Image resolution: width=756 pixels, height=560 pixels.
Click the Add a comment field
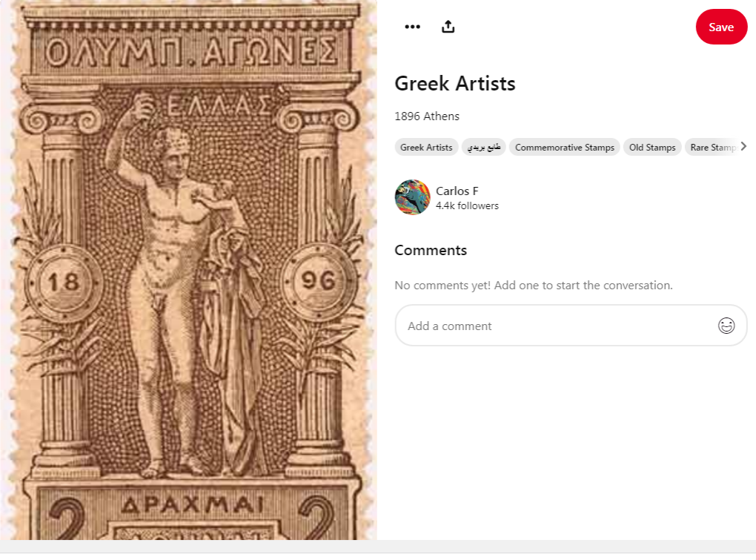tap(571, 326)
